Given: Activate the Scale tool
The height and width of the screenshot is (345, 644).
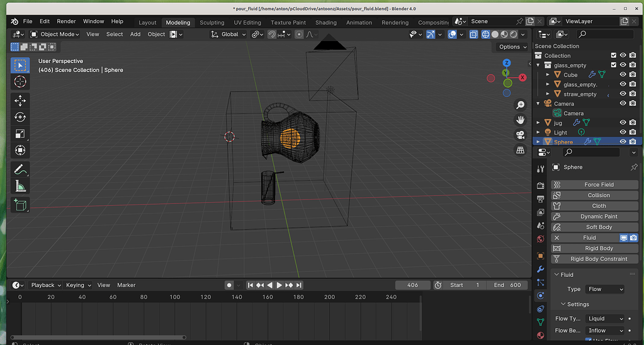Looking at the screenshot, I should [x=20, y=134].
